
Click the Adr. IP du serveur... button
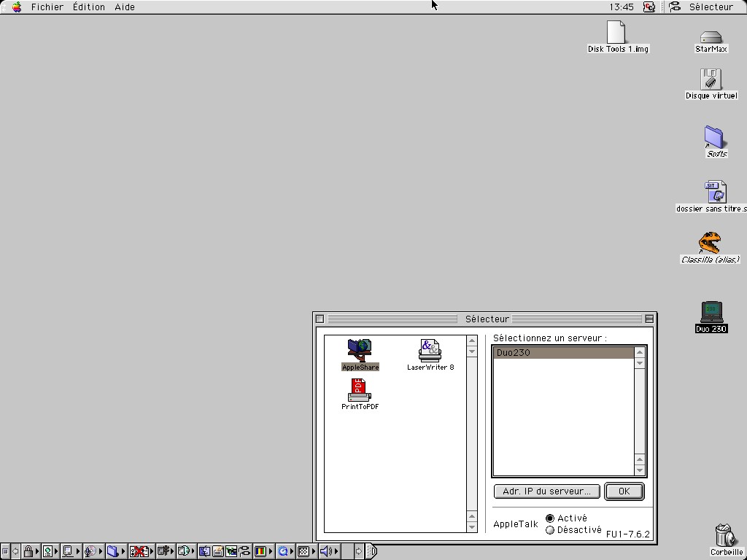(547, 491)
